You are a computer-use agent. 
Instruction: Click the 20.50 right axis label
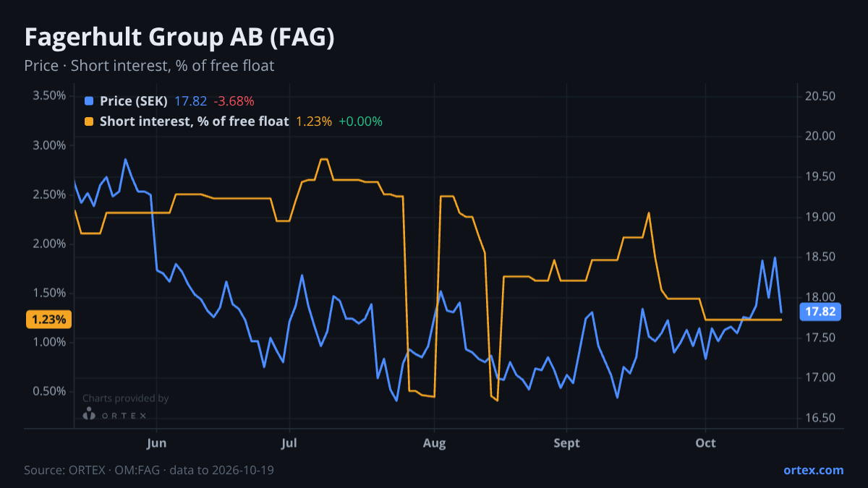pos(821,96)
